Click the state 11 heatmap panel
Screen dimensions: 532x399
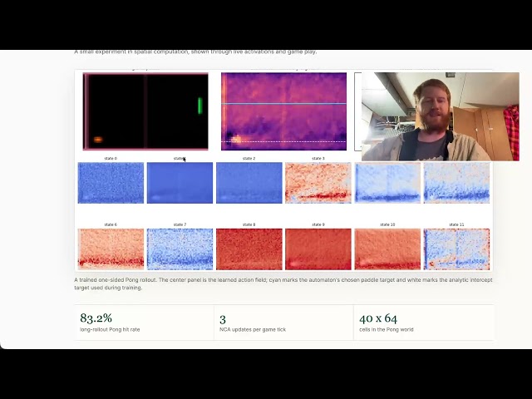[456, 249]
